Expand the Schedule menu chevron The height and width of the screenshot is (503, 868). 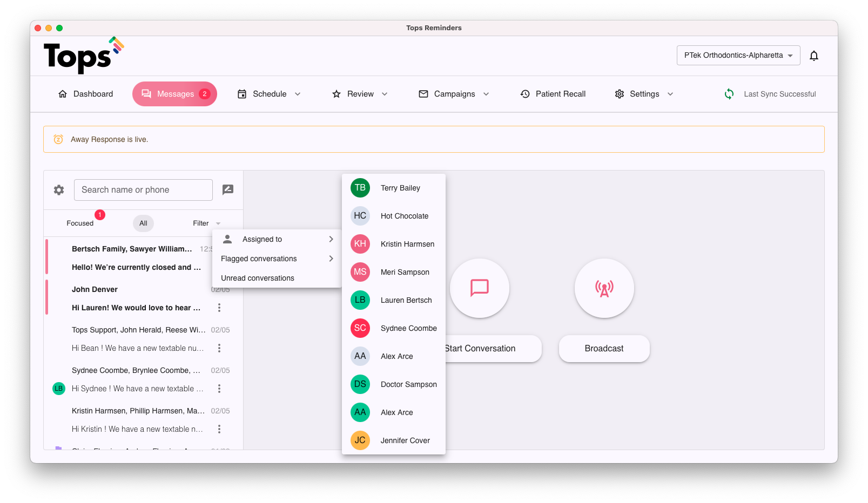[298, 94]
